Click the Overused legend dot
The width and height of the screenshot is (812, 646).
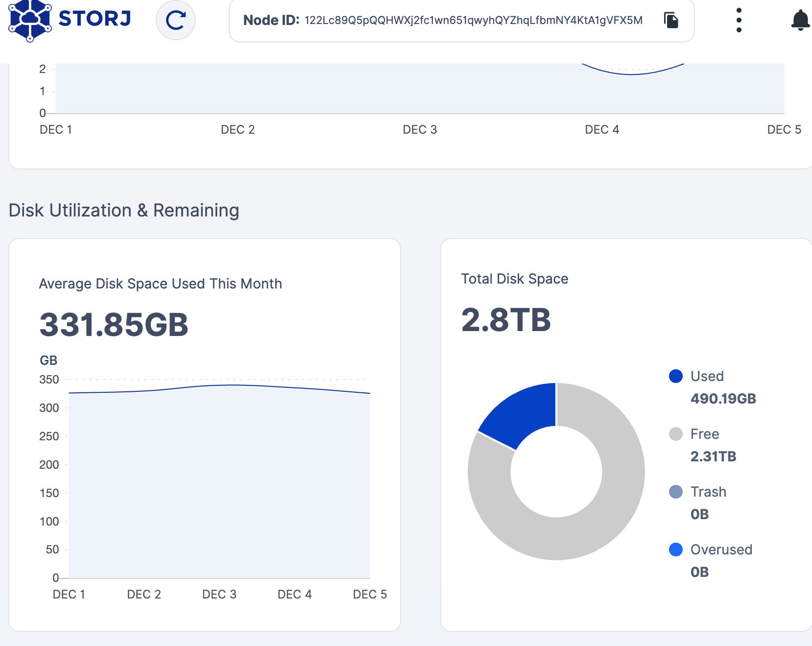(676, 550)
